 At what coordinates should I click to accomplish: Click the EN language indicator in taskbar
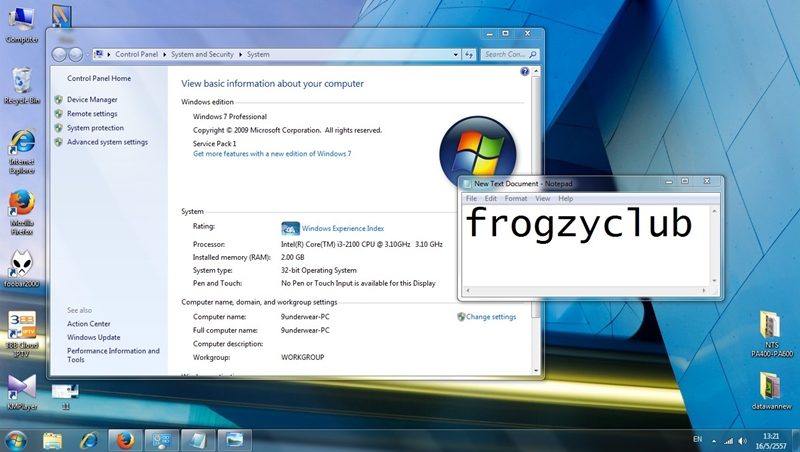coord(697,439)
